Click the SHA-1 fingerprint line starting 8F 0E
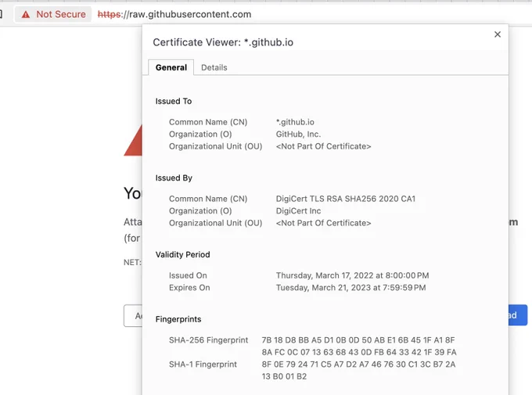Image resolution: width=532 pixels, height=395 pixels. coord(358,364)
